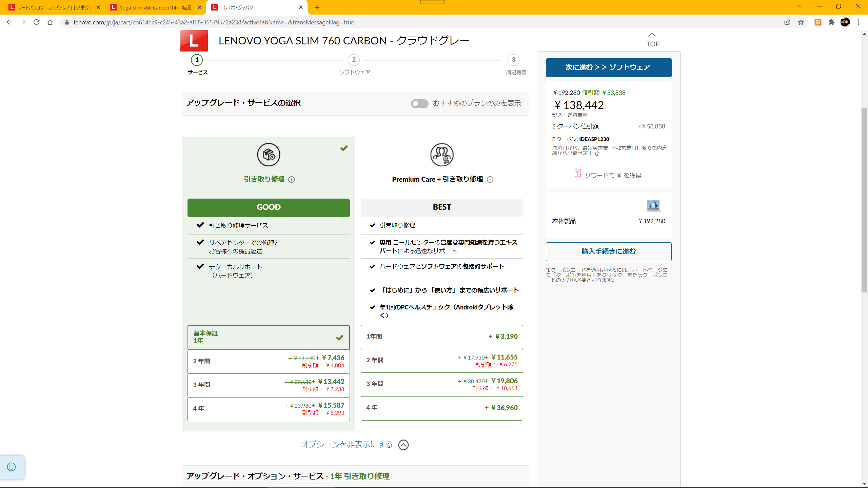Select GOOD plan 4年 for ¥15,587
The image size is (868, 488).
(x=269, y=409)
